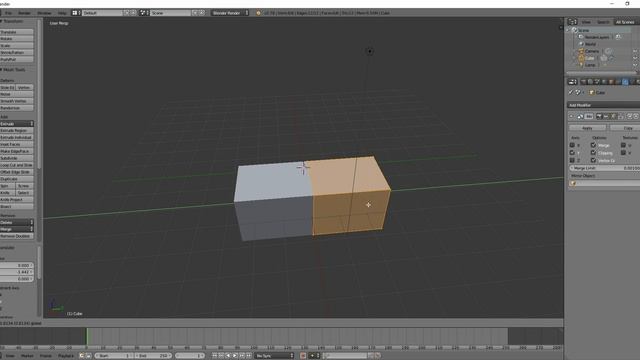
Task: Click the Blender logo icon in info header
Action: (x=258, y=13)
